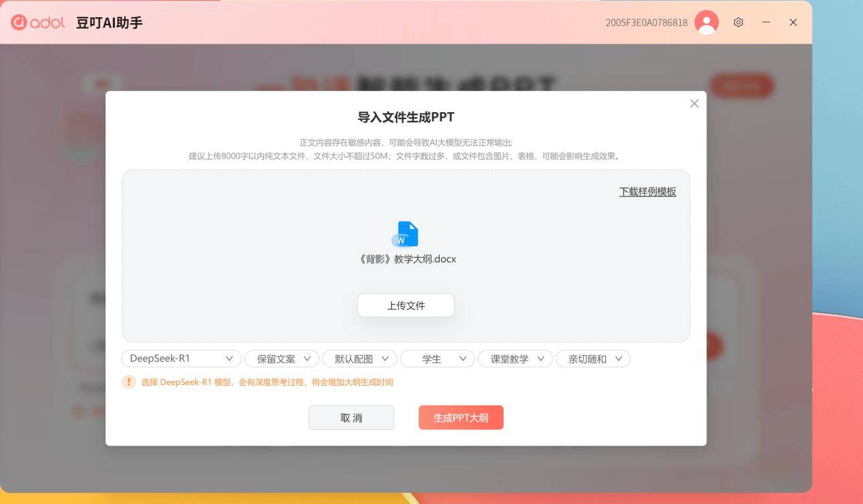Close the 豆叮AI助手 application window
Image resolution: width=863 pixels, height=504 pixels.
point(793,22)
